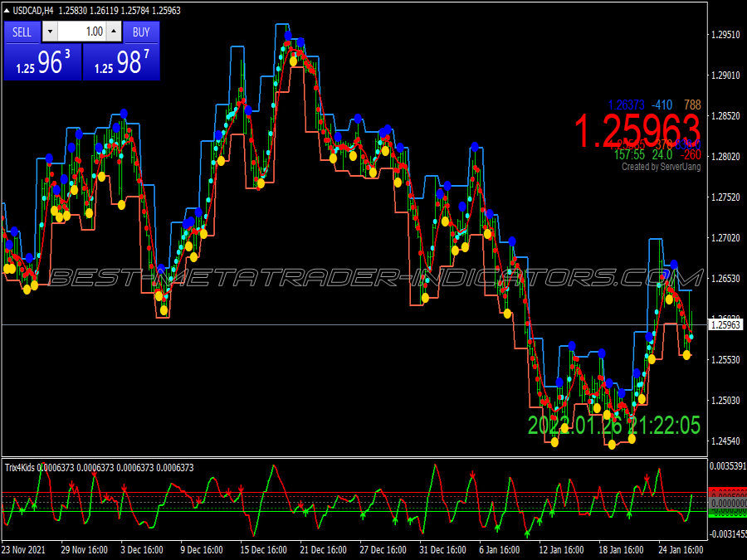This screenshot has height=560, width=747.
Task: Click the green 2022.01.26 21:22:05 timestamp
Action: click(x=614, y=426)
